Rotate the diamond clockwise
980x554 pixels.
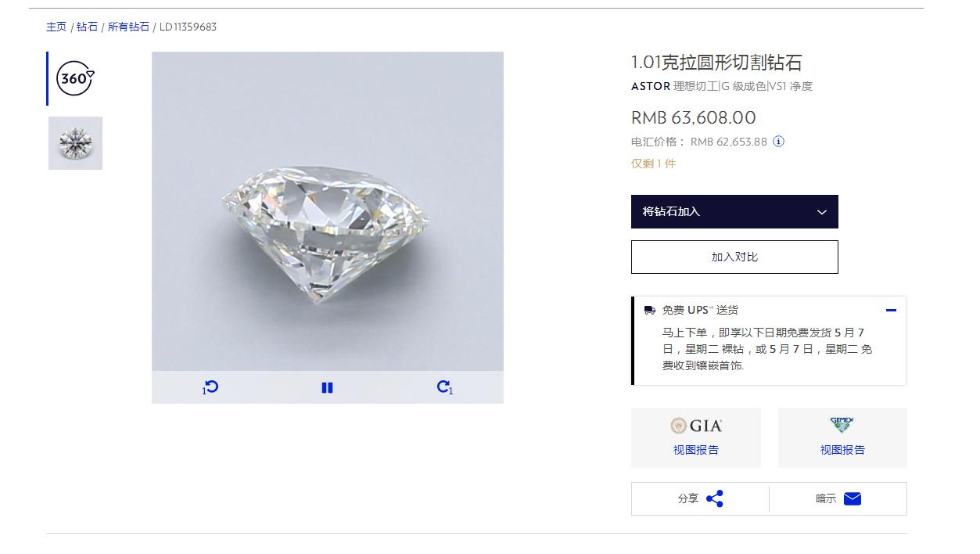click(444, 387)
